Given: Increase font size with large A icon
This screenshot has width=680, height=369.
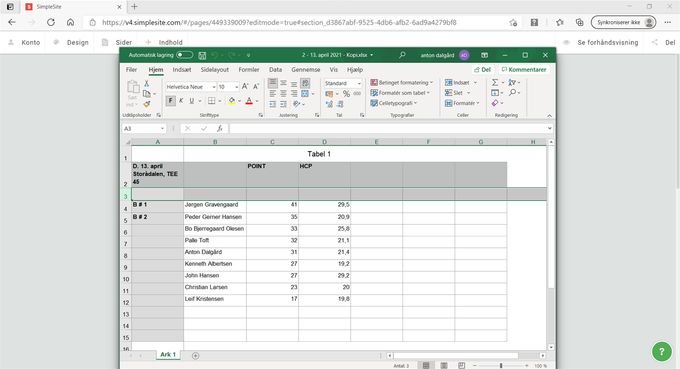Looking at the screenshot, I should [245, 86].
